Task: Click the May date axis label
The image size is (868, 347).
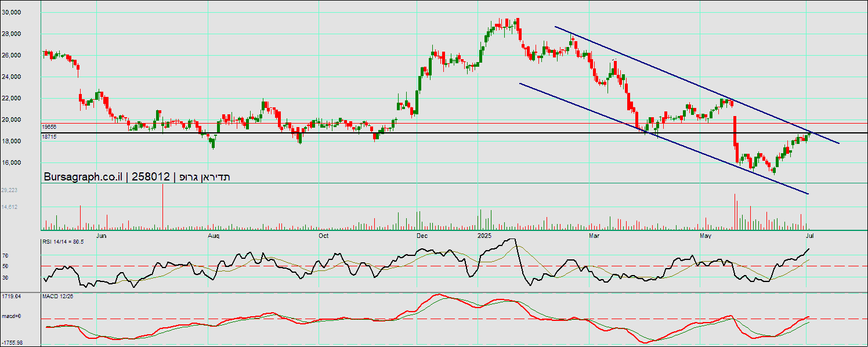Action: [706, 236]
